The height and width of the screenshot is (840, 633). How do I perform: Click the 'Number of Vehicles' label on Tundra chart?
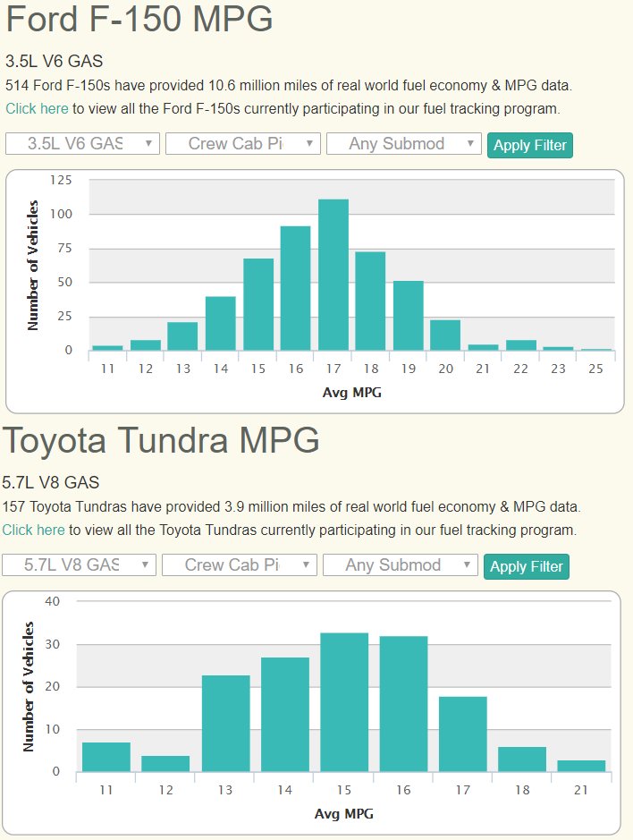coord(29,686)
